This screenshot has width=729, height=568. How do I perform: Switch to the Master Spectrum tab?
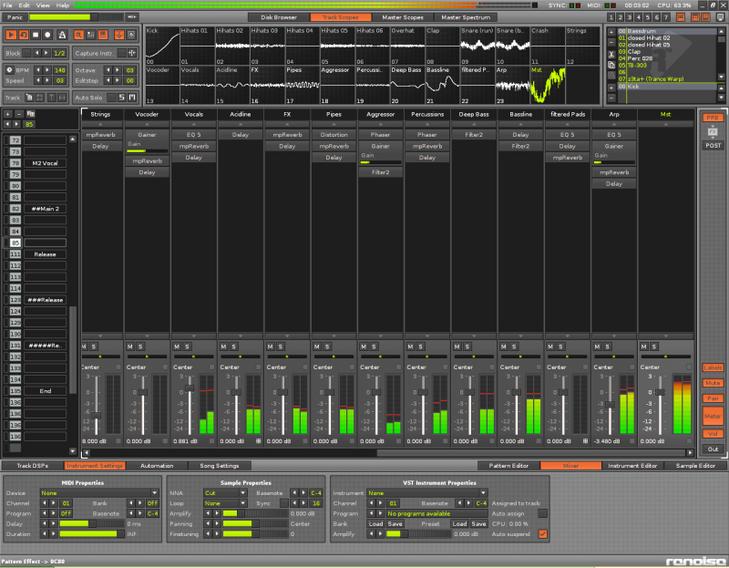pos(464,17)
